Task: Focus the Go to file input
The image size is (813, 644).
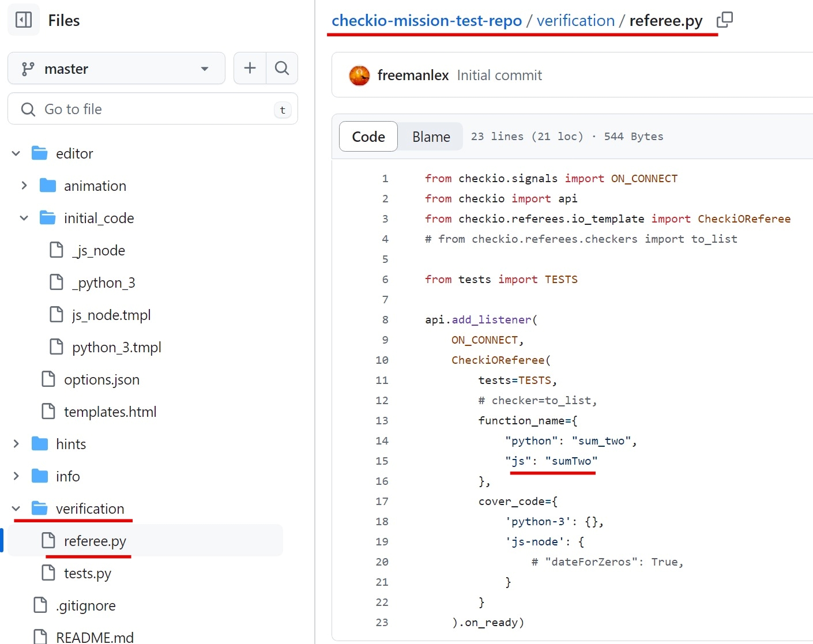Action: coord(153,109)
